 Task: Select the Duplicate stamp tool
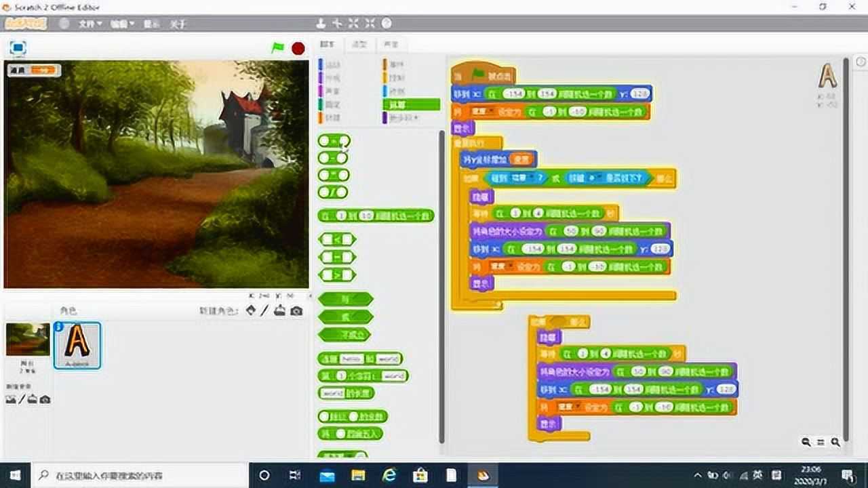tap(321, 23)
